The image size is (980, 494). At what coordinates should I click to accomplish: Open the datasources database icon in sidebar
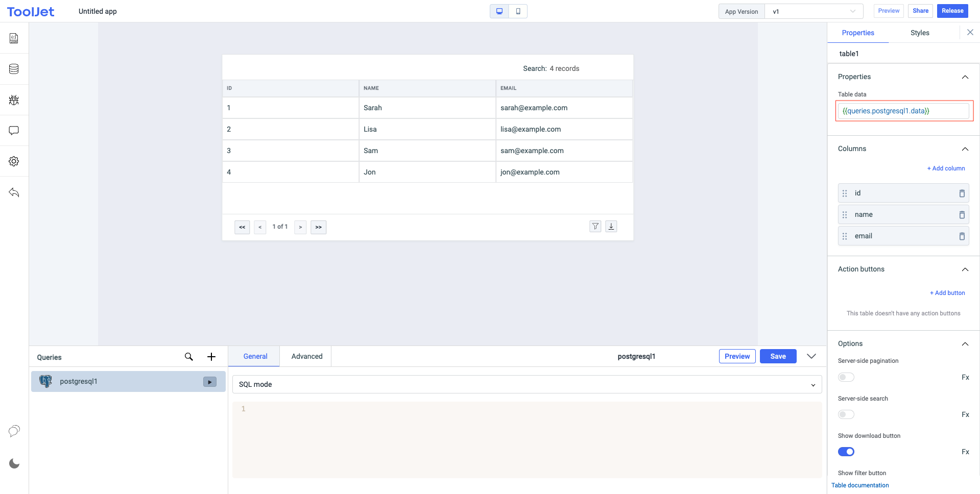point(14,69)
